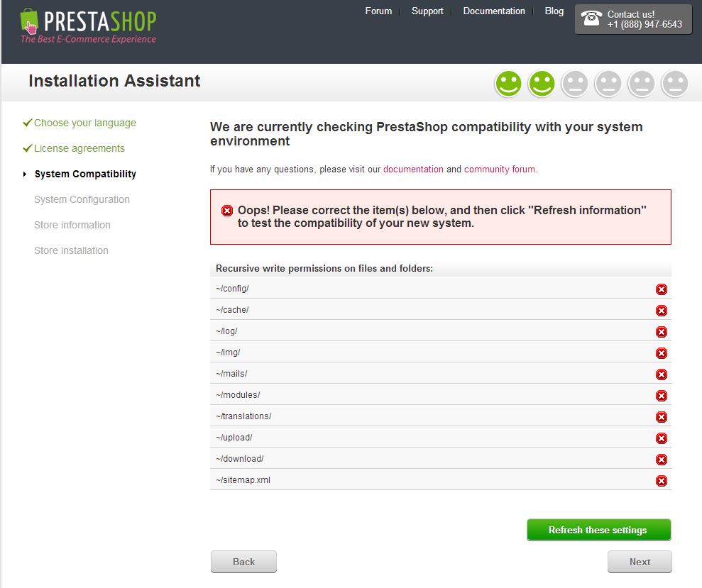
Task: Click the telephone icon in Contact us box
Action: tap(591, 18)
